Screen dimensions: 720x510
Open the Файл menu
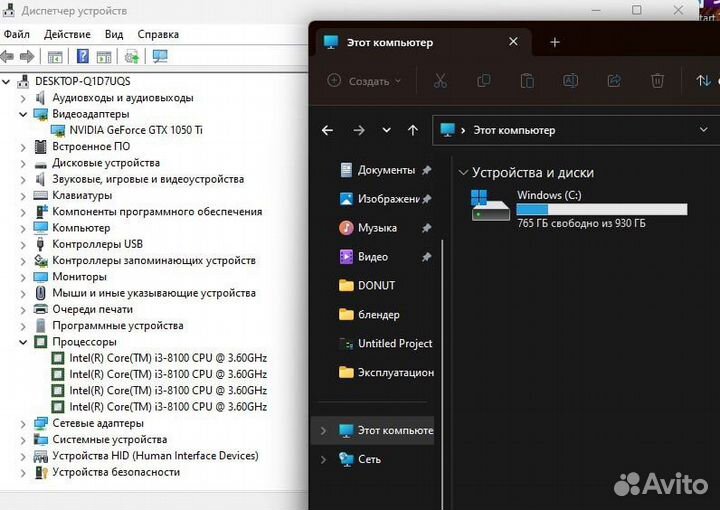[17, 34]
